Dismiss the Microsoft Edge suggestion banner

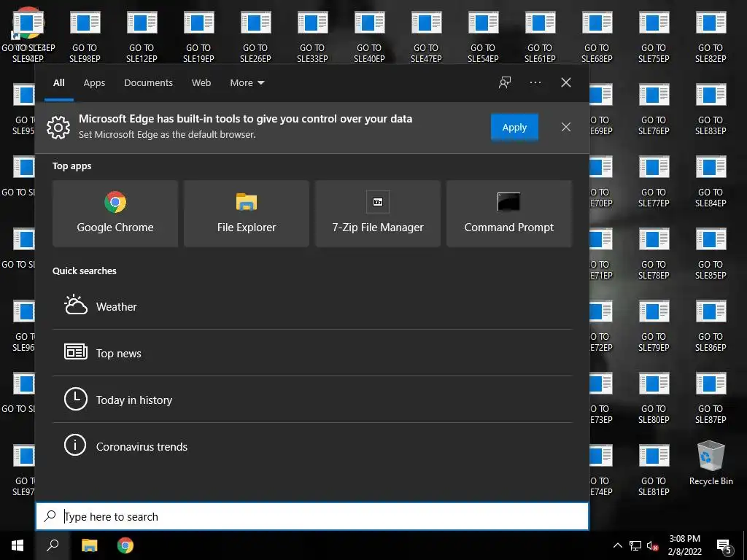(x=565, y=127)
